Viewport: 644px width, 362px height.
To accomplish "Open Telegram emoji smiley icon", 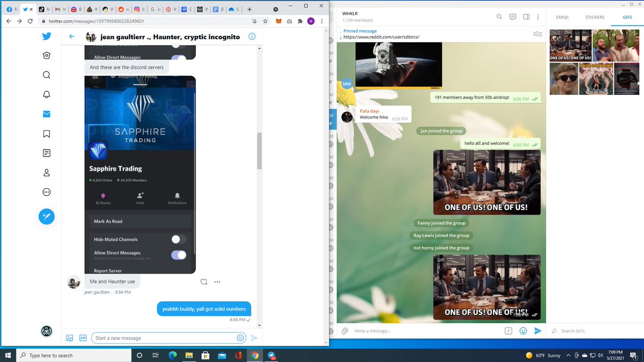I will tap(523, 331).
